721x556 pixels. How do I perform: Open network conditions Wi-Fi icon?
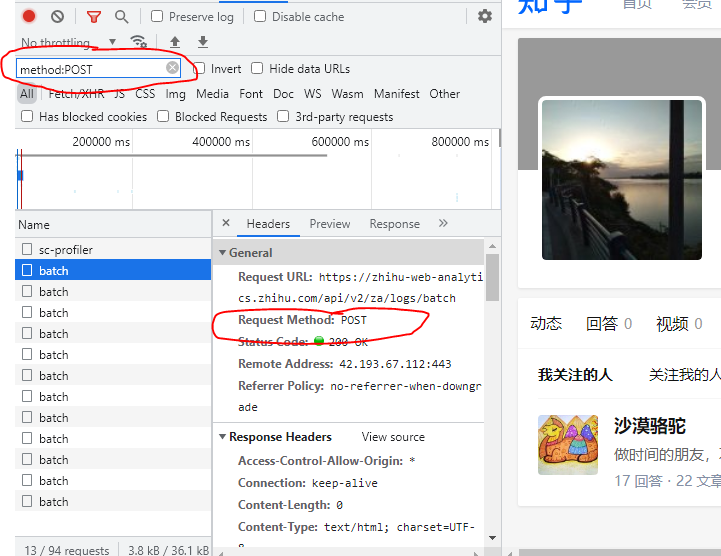[138, 41]
